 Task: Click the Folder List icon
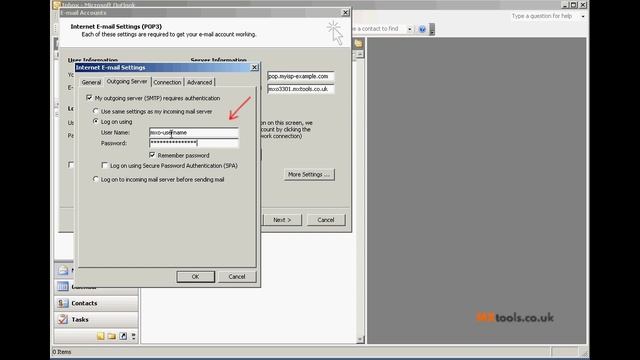pyautogui.click(x=111, y=336)
